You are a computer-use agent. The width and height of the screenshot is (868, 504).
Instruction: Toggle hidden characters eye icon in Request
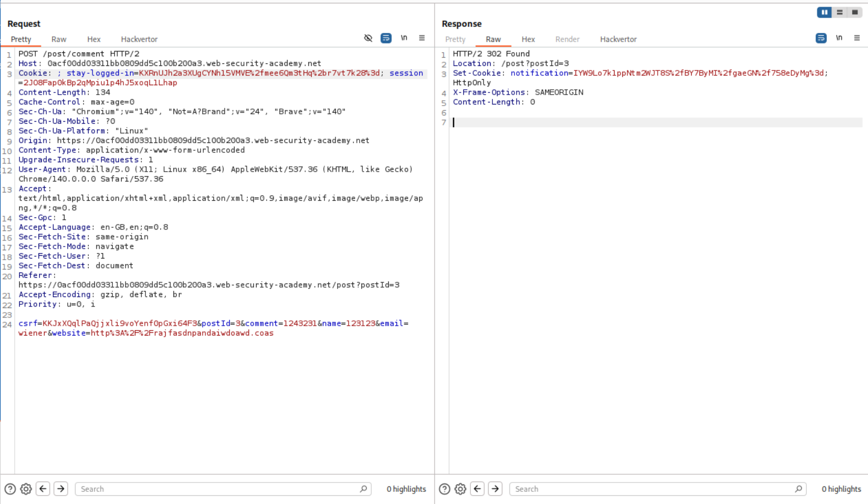pos(368,38)
